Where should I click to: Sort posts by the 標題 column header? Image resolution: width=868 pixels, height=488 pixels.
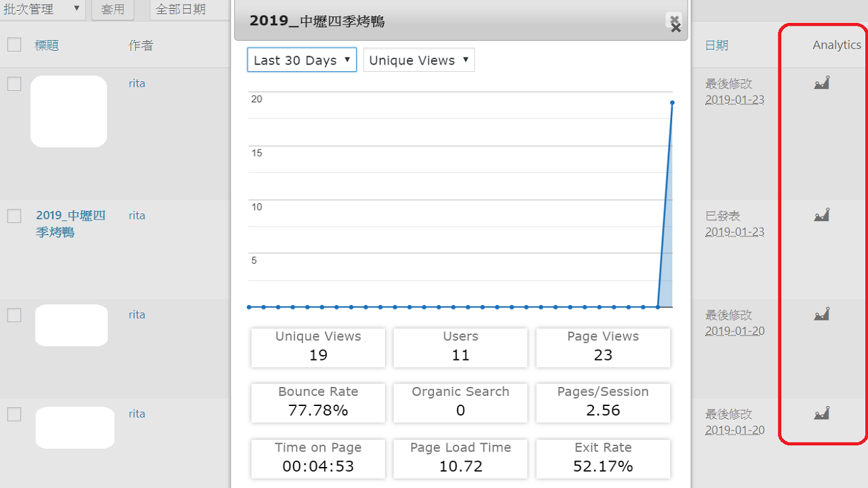[x=47, y=45]
